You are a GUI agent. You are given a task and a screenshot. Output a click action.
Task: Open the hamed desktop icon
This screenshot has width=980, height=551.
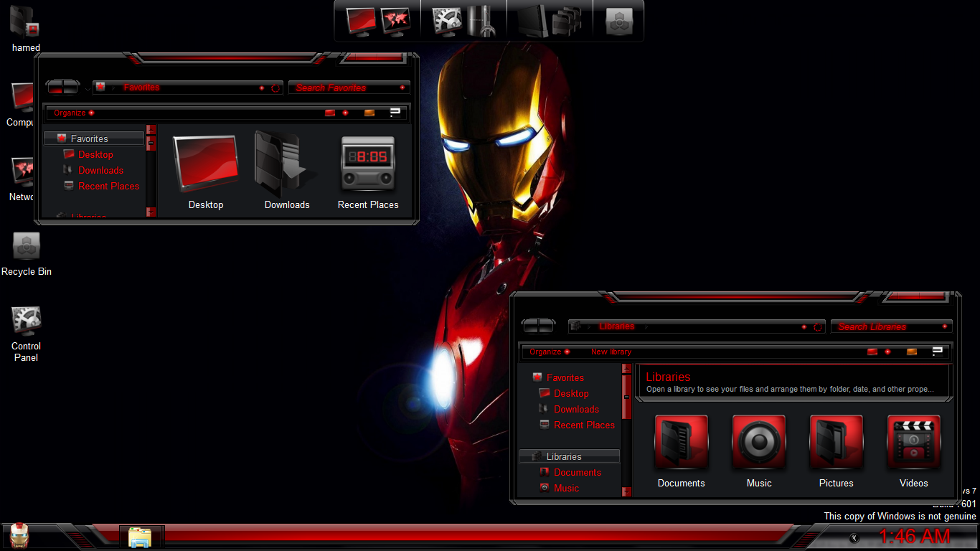point(25,28)
